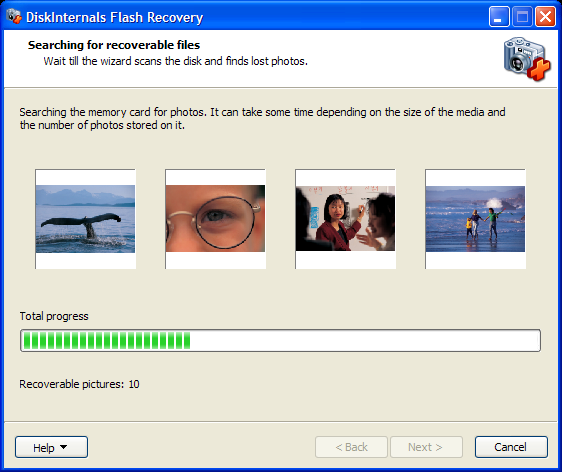Click the DiskInternals title bar app icon

[14, 16]
